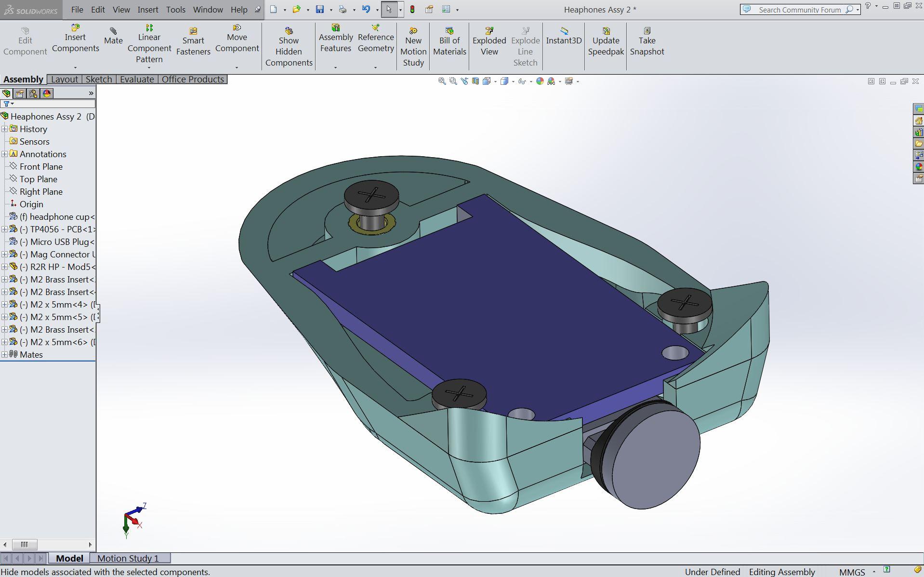This screenshot has width=924, height=577.
Task: Undo the last action
Action: point(366,9)
